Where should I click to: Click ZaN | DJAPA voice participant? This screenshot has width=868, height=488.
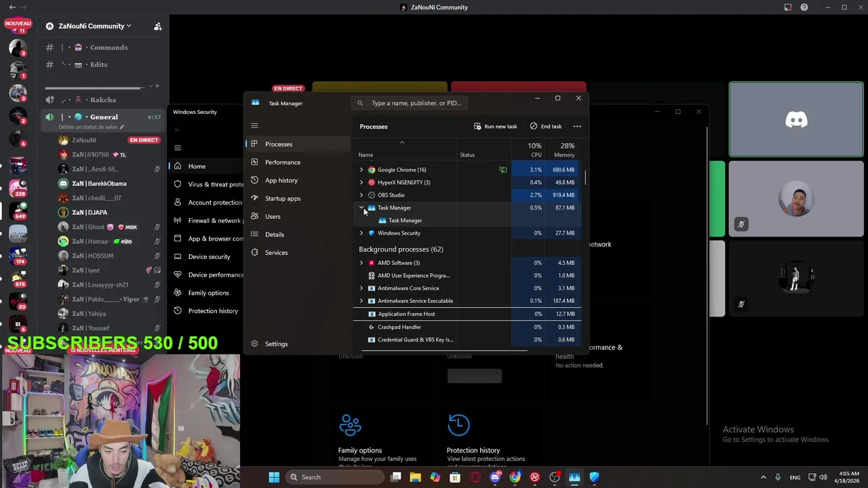click(x=90, y=212)
